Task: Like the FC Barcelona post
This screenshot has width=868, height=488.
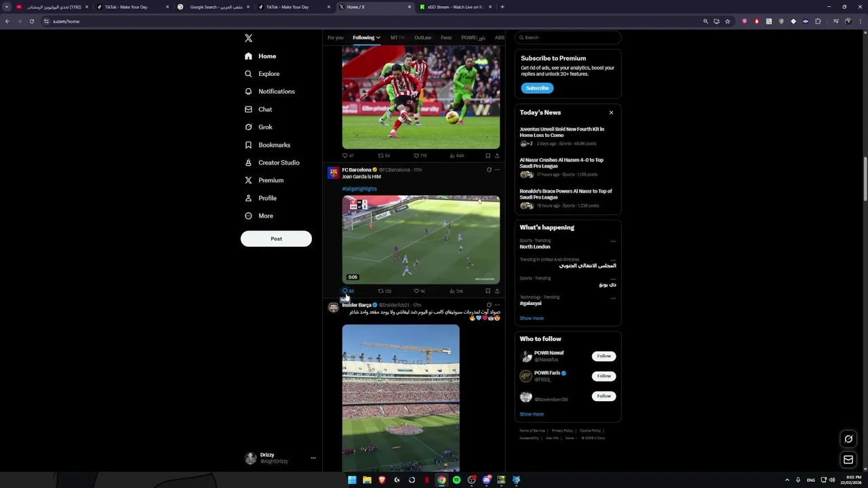Action: (x=419, y=291)
